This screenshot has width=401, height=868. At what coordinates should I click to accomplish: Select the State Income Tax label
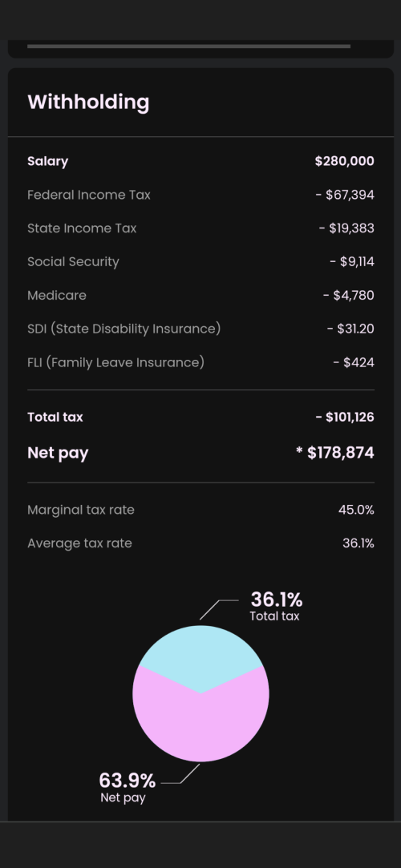pos(82,228)
